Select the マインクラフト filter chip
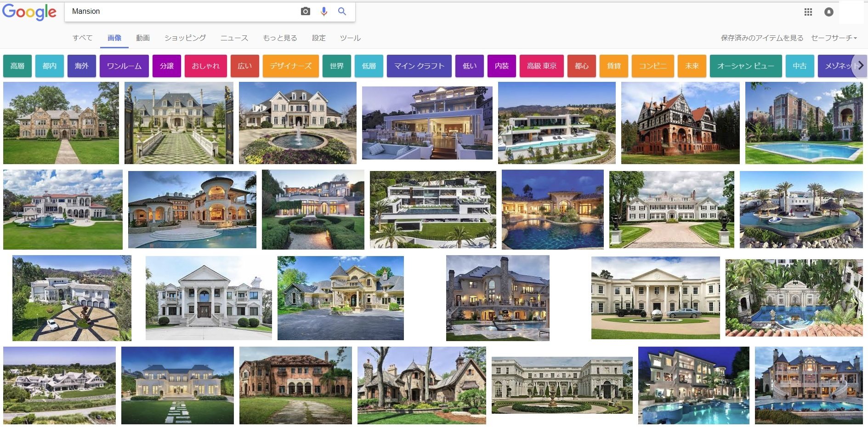This screenshot has height=428, width=868. click(419, 66)
